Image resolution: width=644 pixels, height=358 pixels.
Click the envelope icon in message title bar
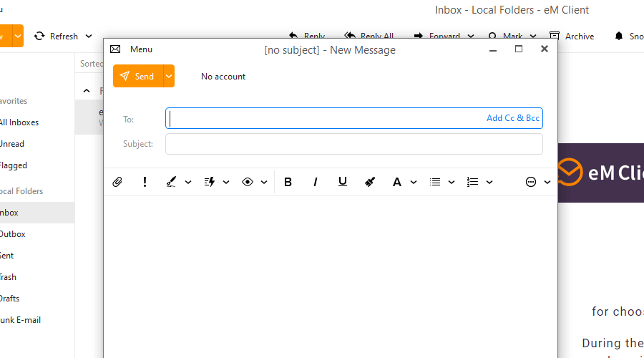tap(115, 49)
